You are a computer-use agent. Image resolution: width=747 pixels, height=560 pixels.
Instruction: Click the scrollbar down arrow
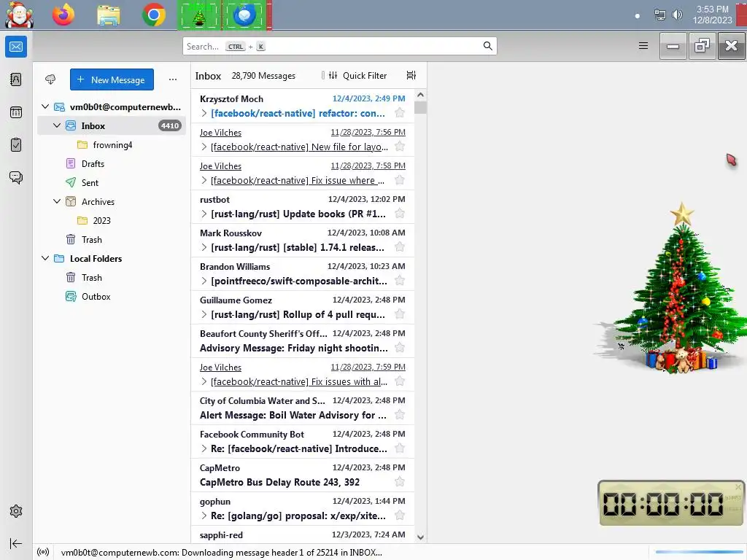(420, 537)
